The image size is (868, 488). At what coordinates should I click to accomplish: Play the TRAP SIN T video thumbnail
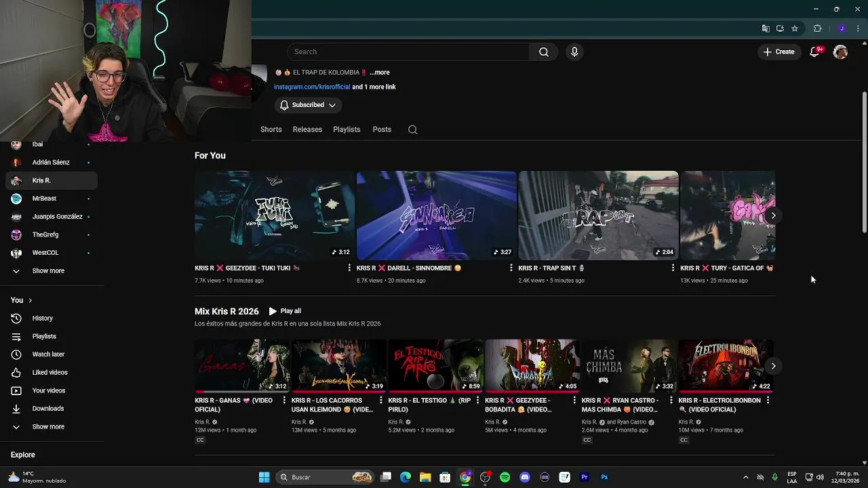tap(598, 216)
